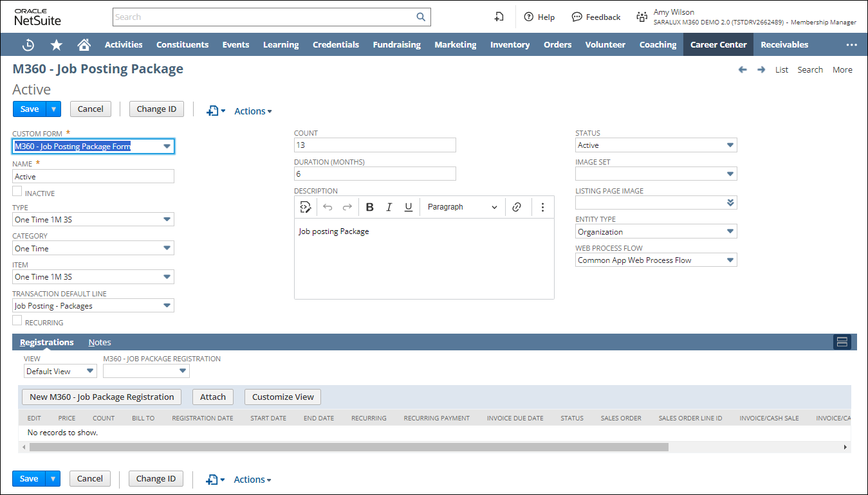Toggle the subtab layout icon in Registrations bar
This screenshot has width=868, height=495.
(x=842, y=342)
